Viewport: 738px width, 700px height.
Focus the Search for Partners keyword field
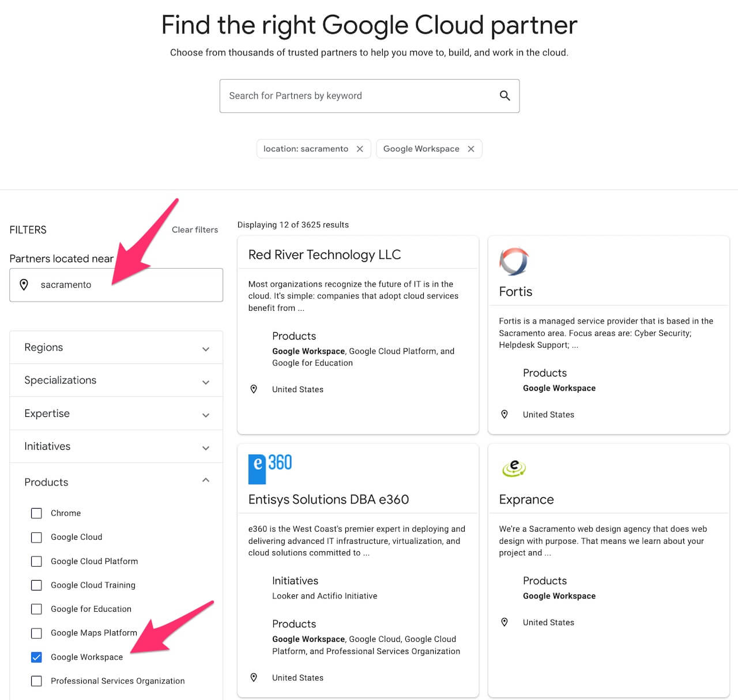(x=370, y=96)
